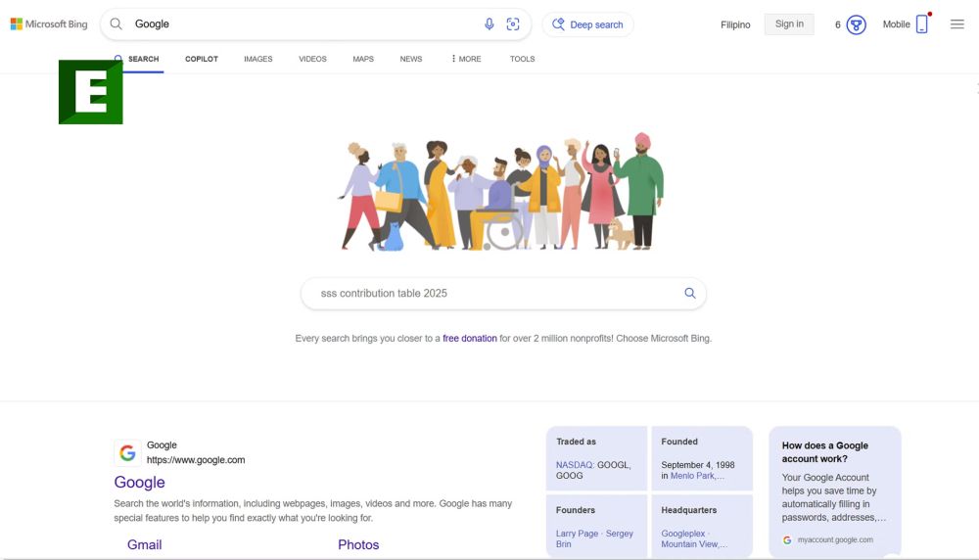Image resolution: width=979 pixels, height=560 pixels.
Task: Open the Photos sitelink
Action: coord(358,544)
